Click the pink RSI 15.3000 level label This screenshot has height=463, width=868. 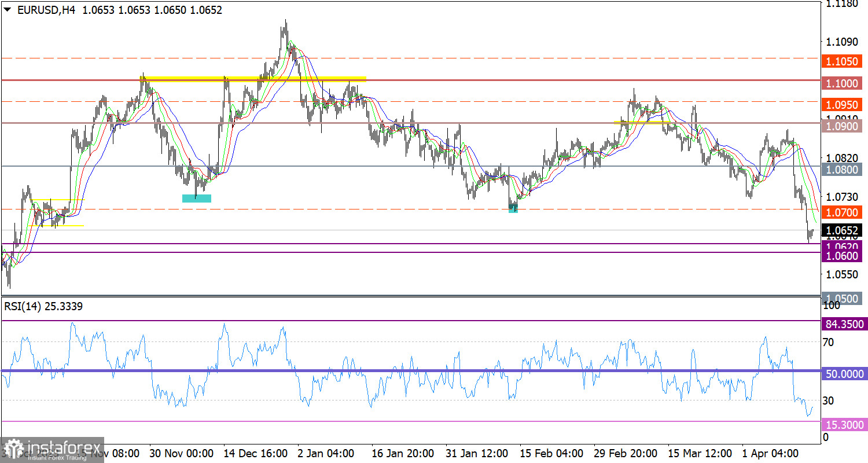point(843,425)
